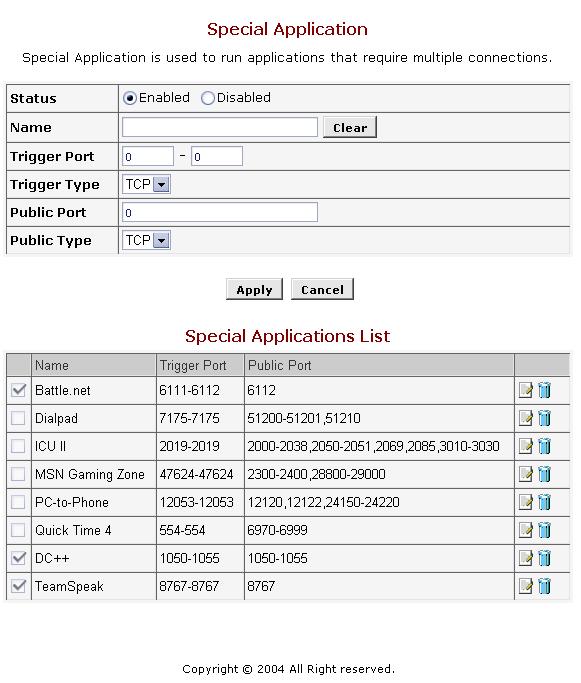
Task: Click the Apply button
Action: coord(254,290)
